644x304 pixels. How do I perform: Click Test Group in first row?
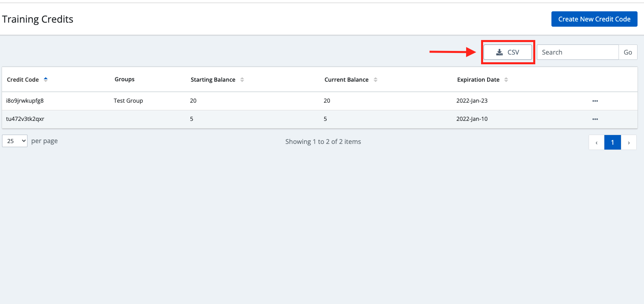[128, 101]
